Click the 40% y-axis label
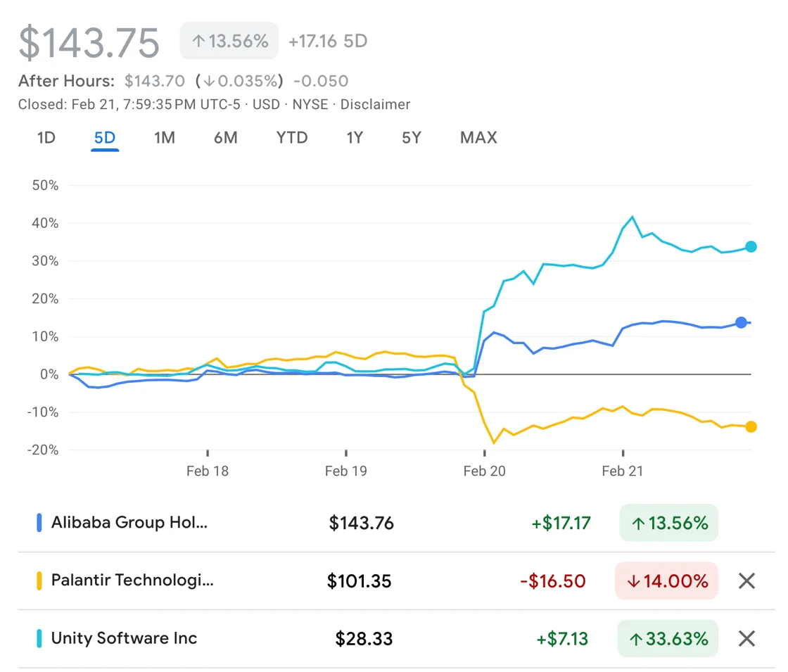 [45, 222]
